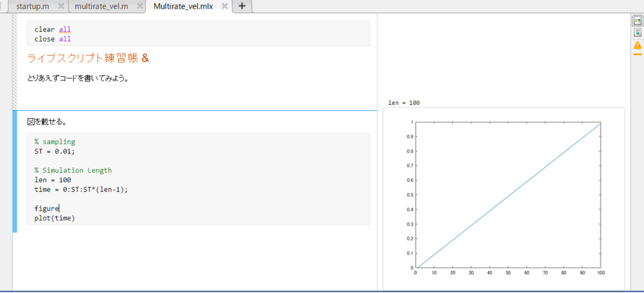The image size is (644, 293).
Task: Click the text とりあえずコードを書いてみよう。
Action: click(78, 78)
